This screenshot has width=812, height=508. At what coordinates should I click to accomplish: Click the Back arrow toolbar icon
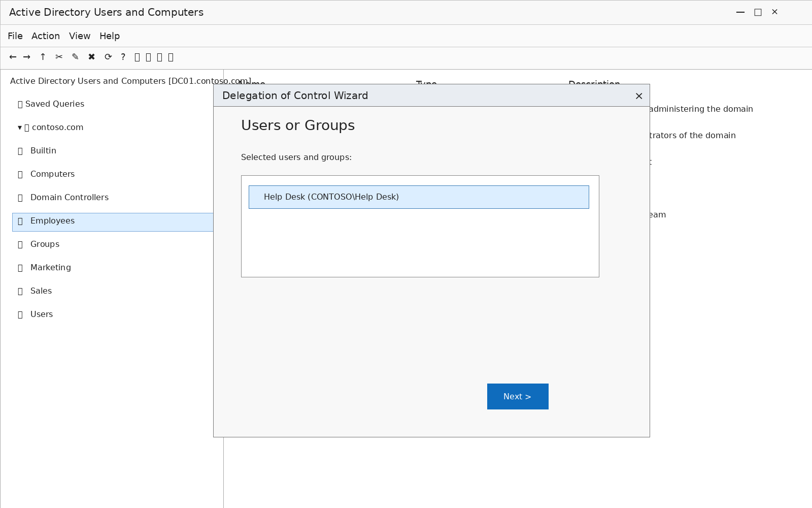[x=13, y=57]
